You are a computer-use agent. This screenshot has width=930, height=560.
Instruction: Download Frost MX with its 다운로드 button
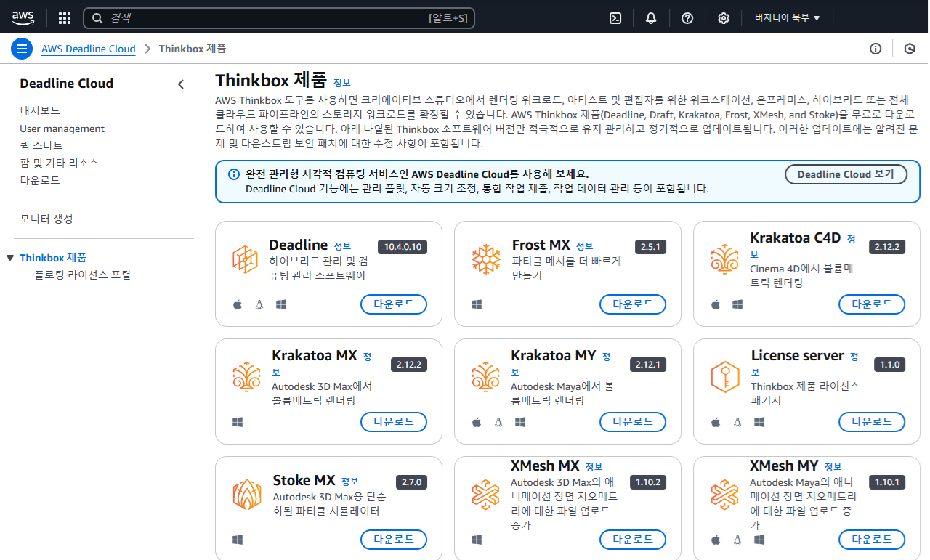633,304
